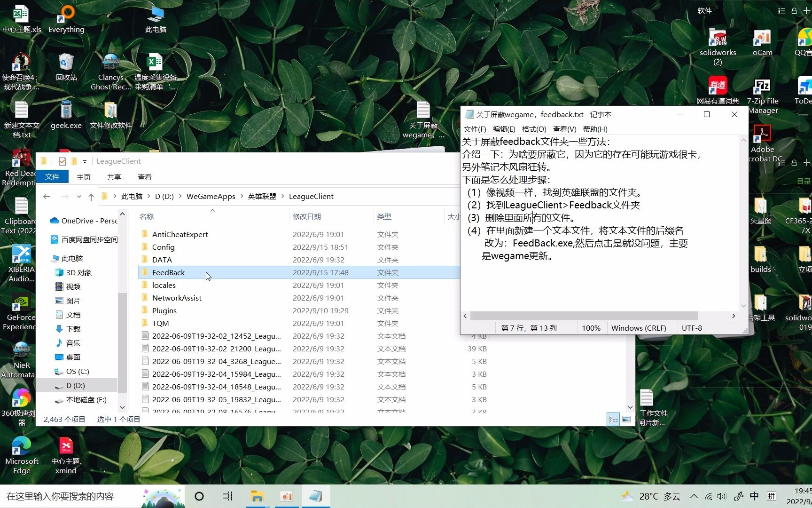Click the network icon in the system tray
This screenshot has width=812, height=508.
pos(709,496)
